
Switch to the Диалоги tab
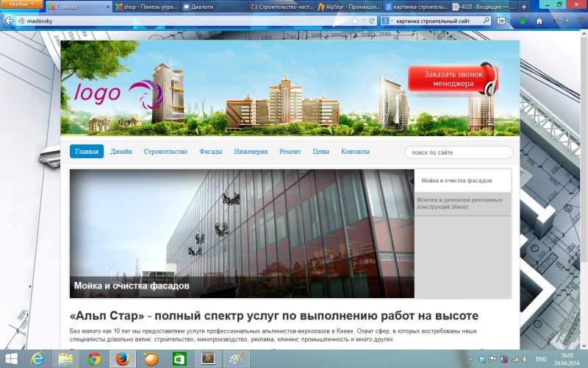click(214, 7)
